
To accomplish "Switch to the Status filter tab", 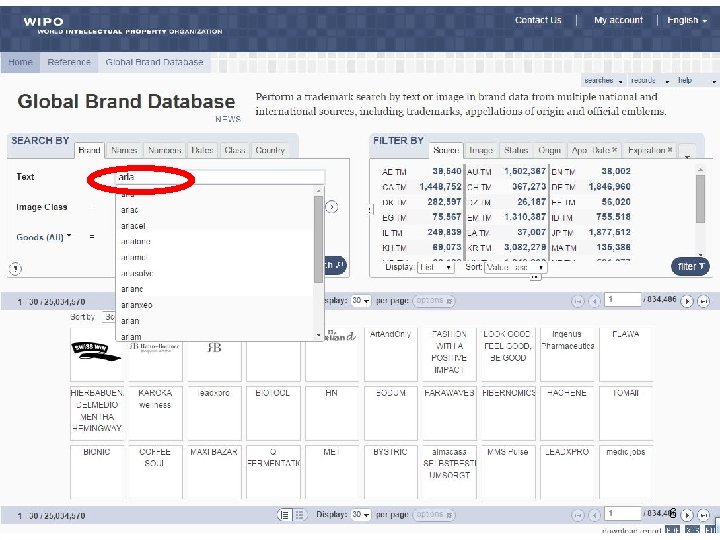I will tap(516, 150).
